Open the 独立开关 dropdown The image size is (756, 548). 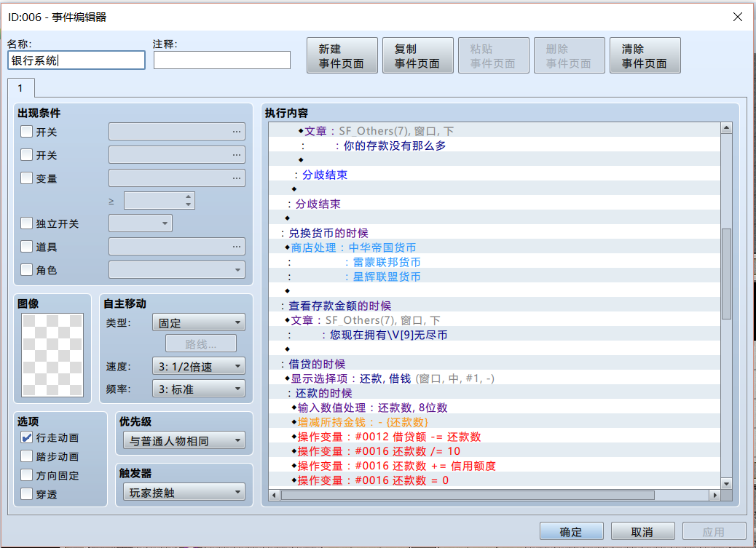click(141, 223)
